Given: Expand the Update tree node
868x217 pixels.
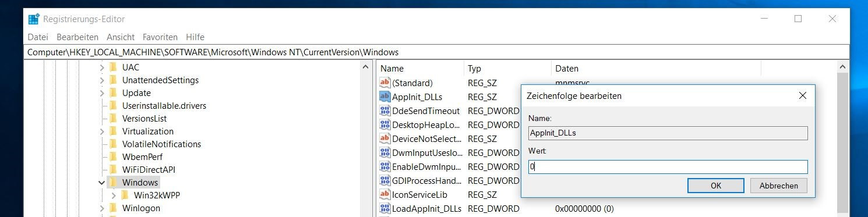Looking at the screenshot, I should click(x=102, y=93).
